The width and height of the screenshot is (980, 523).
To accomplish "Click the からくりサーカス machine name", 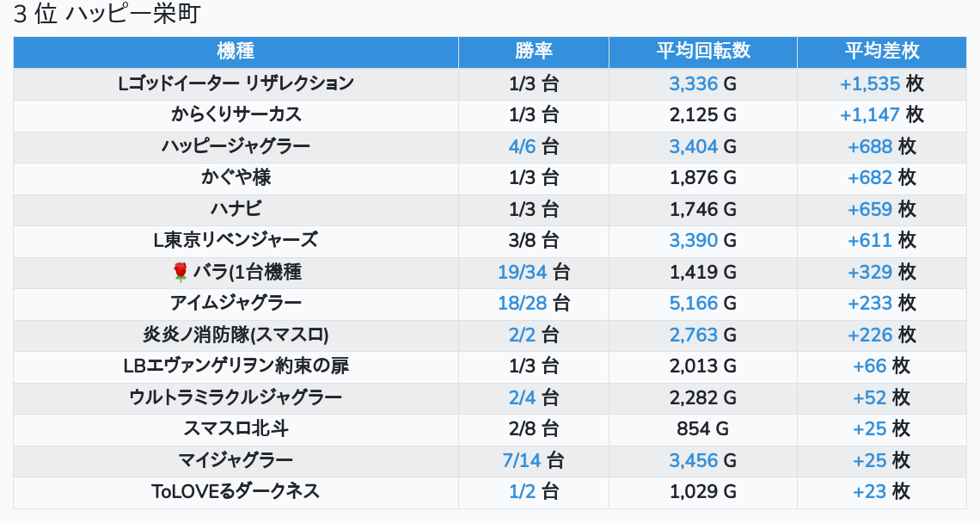I will pyautogui.click(x=236, y=114).
